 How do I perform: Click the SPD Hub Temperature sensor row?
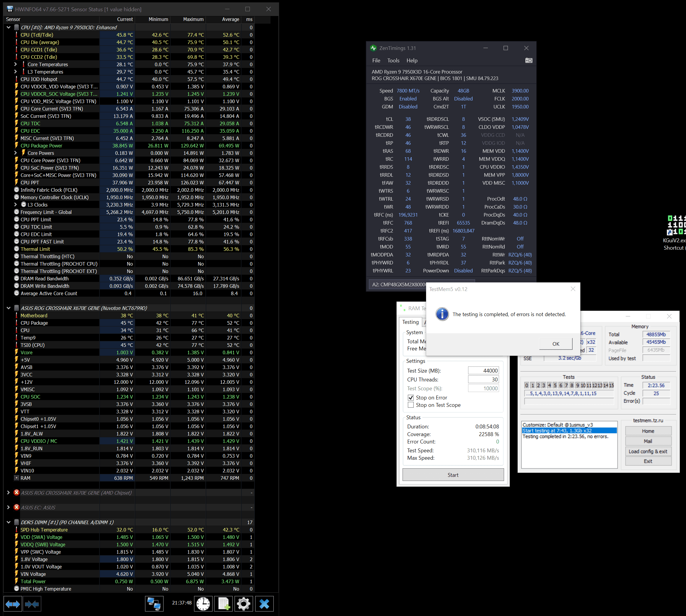(x=128, y=529)
